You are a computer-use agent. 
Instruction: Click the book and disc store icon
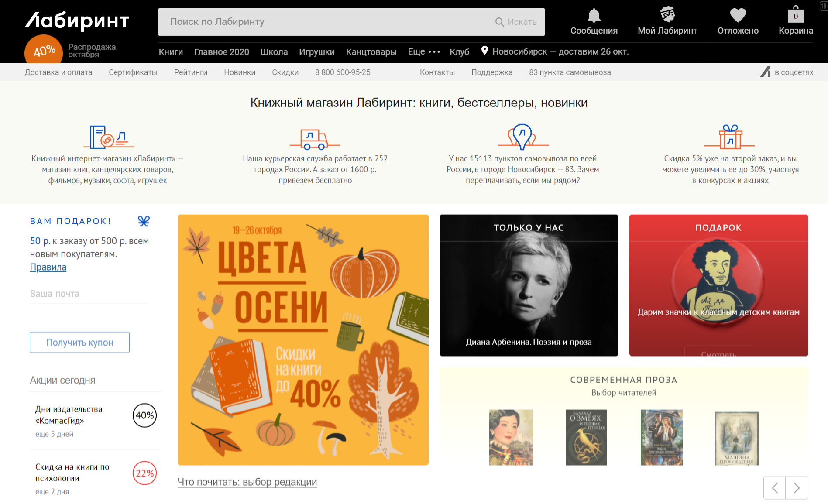coord(108,137)
